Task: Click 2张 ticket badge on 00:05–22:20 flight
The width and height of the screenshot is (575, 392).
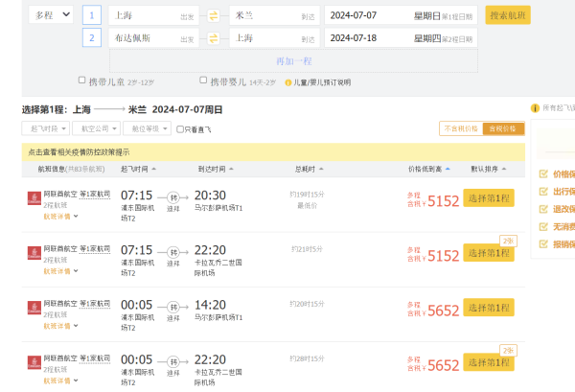Action: pyautogui.click(x=508, y=351)
